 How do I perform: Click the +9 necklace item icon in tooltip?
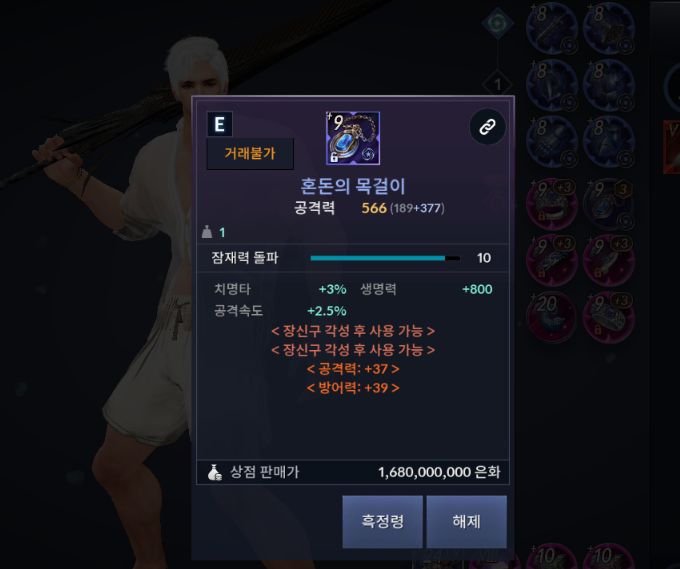click(353, 138)
